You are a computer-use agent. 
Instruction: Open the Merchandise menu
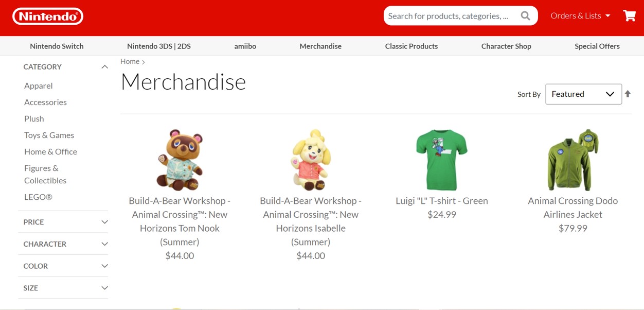[x=320, y=46]
